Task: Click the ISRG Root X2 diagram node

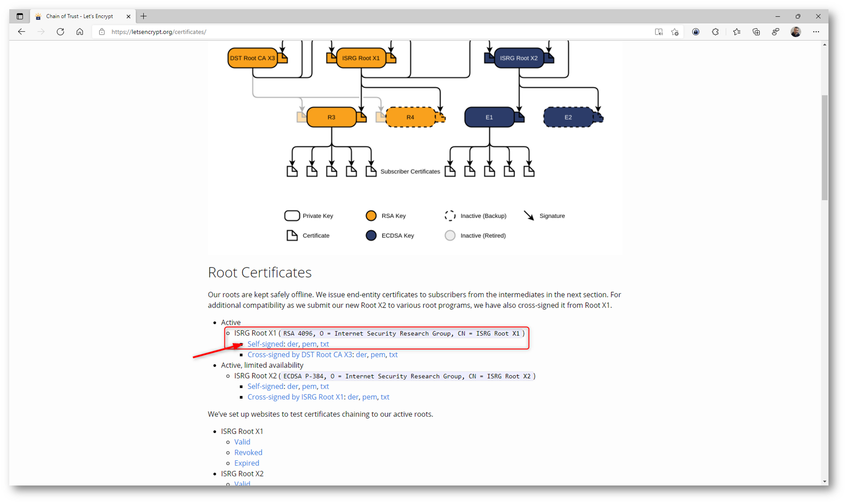Action: (x=519, y=58)
